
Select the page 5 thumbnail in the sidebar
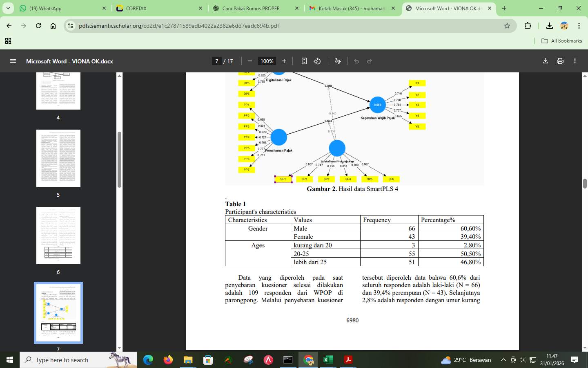pos(58,158)
